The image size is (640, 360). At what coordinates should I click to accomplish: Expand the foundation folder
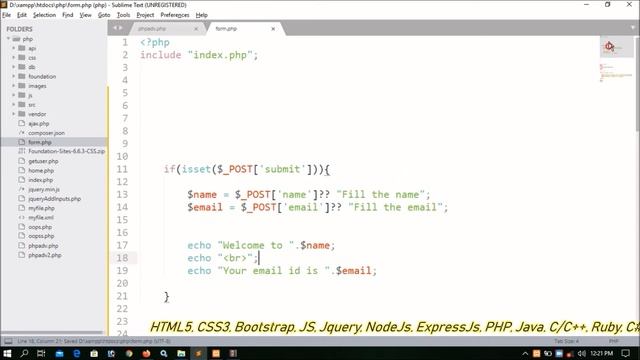13,76
